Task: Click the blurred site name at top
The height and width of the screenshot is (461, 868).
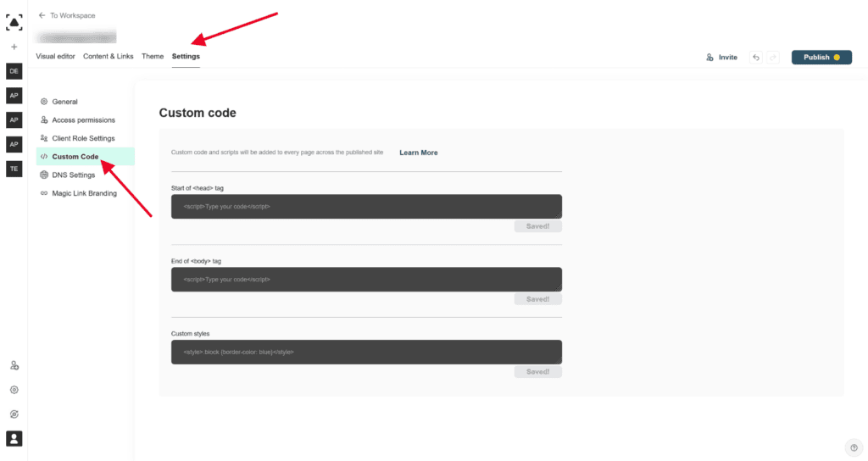Action: pyautogui.click(x=75, y=37)
